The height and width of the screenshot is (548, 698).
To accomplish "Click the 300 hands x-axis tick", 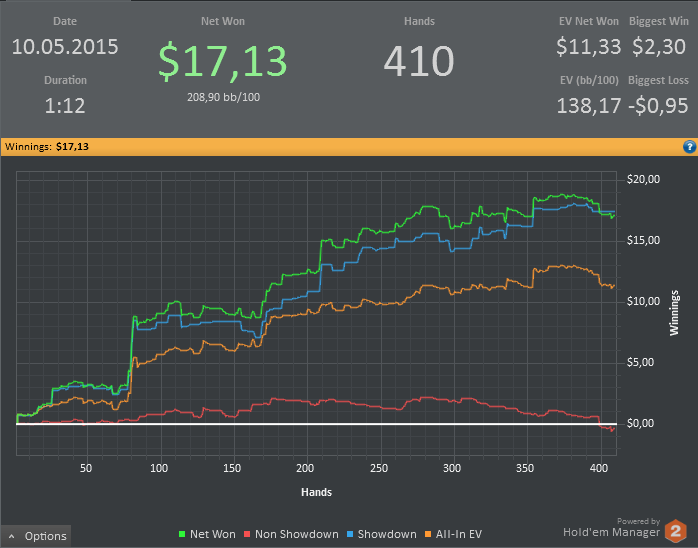I will point(452,468).
